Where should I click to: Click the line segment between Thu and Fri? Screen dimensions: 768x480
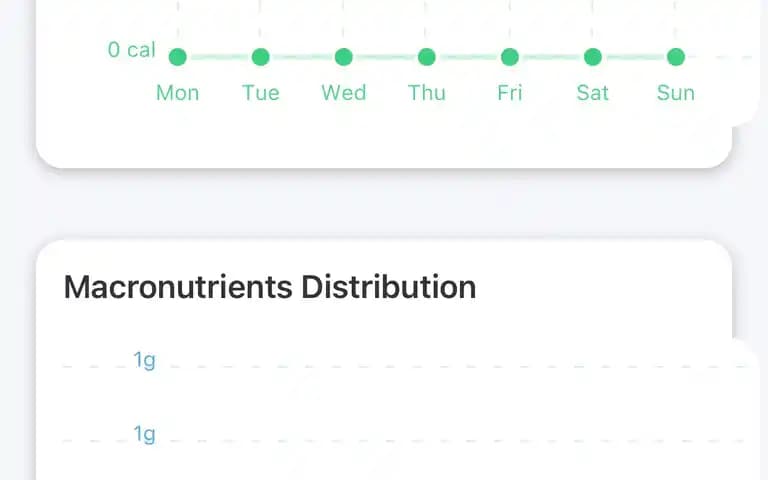tap(468, 57)
